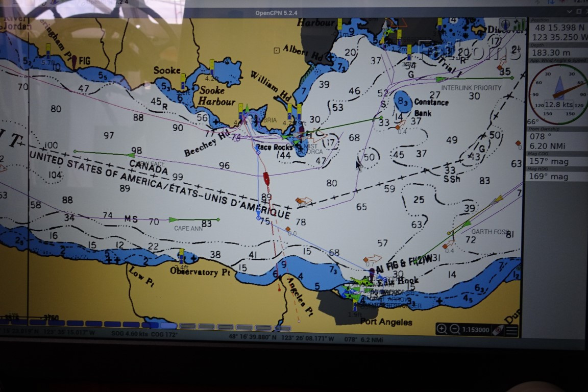
Task: Click the INTERLINK PRIORITY AIS target
Action: 442,80
